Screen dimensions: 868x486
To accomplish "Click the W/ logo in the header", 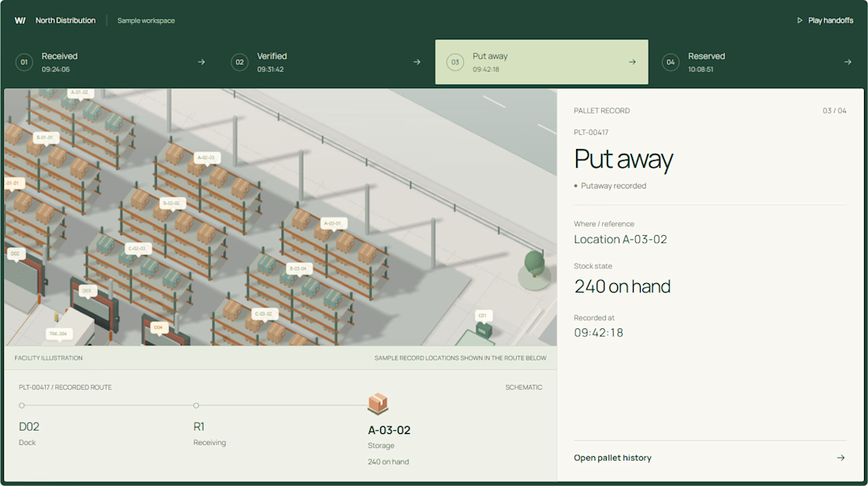I will 20,21.
